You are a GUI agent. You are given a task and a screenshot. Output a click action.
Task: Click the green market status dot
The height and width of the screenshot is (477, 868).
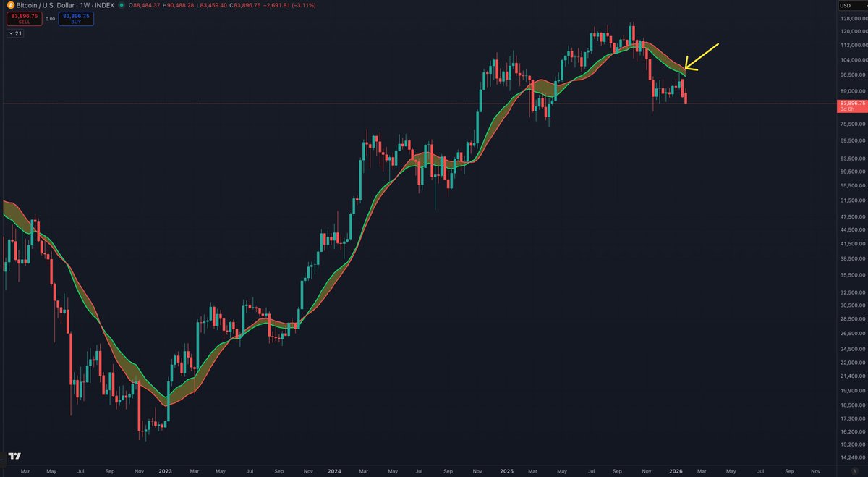click(121, 5)
